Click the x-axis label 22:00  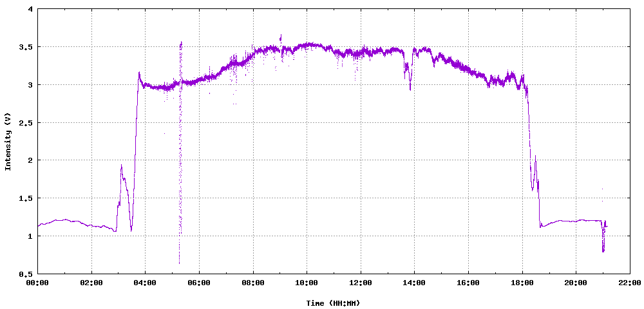click(x=630, y=283)
